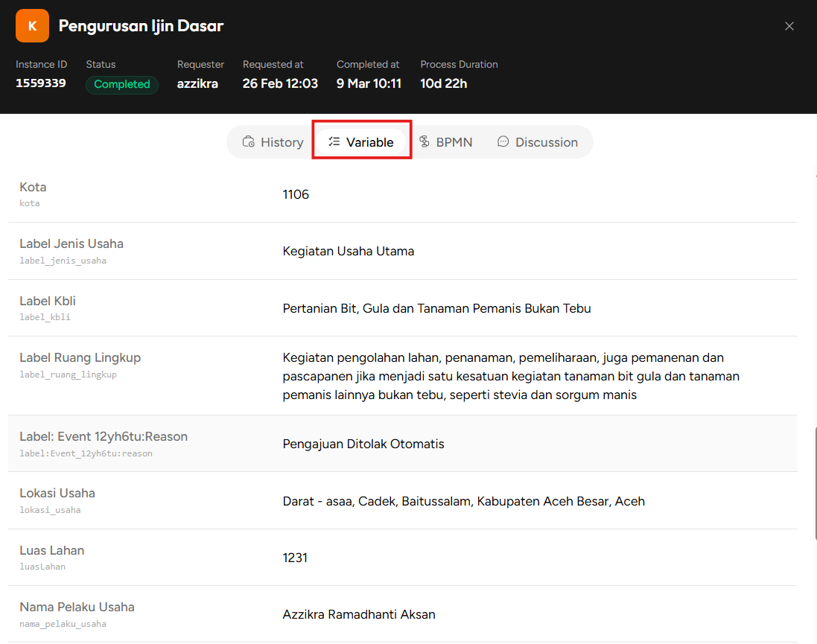Click value Kegiatan Usaha Utama

click(348, 251)
